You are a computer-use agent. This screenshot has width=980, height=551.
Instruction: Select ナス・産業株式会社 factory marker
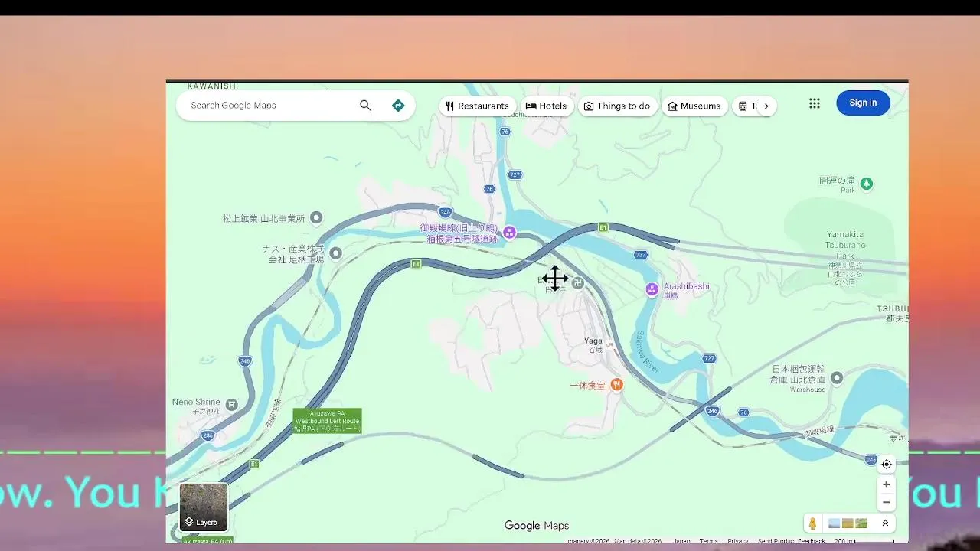(x=335, y=253)
